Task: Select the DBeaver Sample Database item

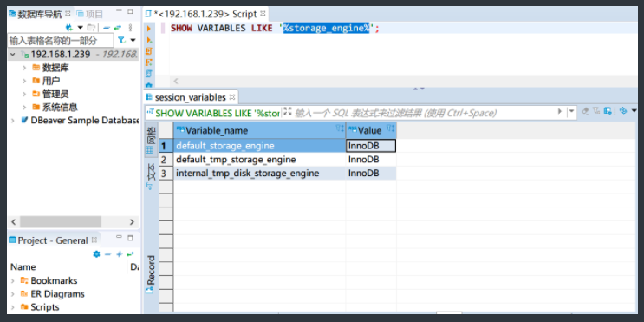Action: click(85, 121)
